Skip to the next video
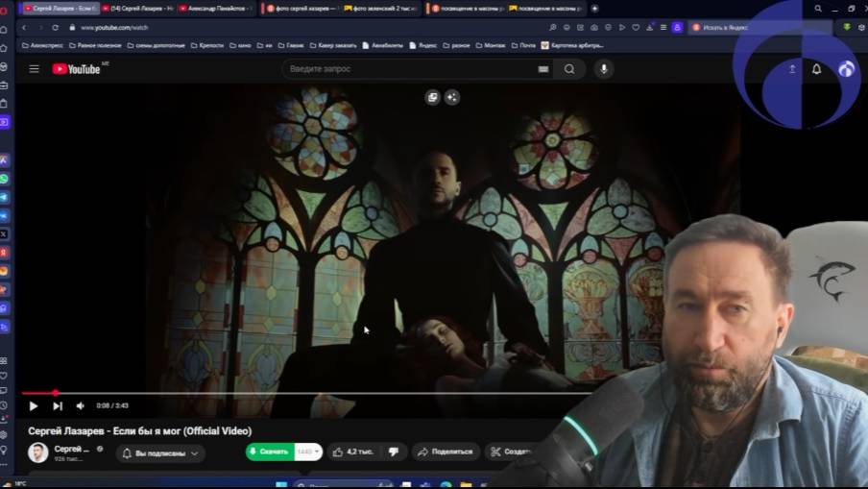 pos(58,406)
